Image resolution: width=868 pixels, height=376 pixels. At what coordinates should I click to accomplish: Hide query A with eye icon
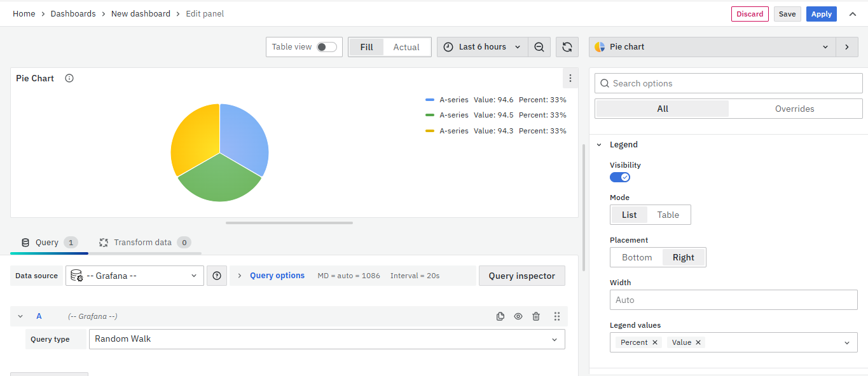518,316
